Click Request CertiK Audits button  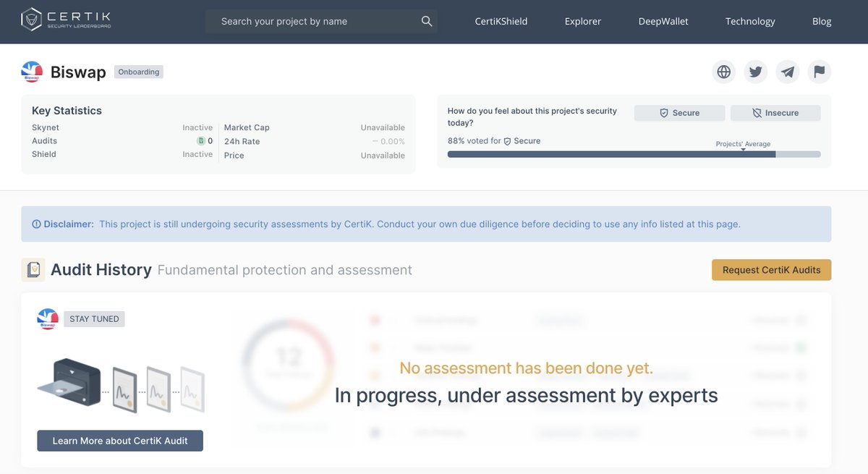pyautogui.click(x=772, y=270)
